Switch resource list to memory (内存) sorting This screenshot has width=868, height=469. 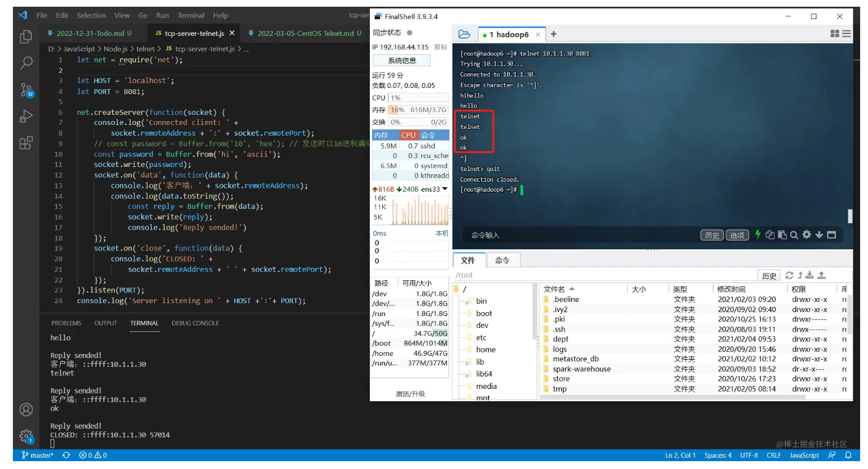[x=386, y=135]
